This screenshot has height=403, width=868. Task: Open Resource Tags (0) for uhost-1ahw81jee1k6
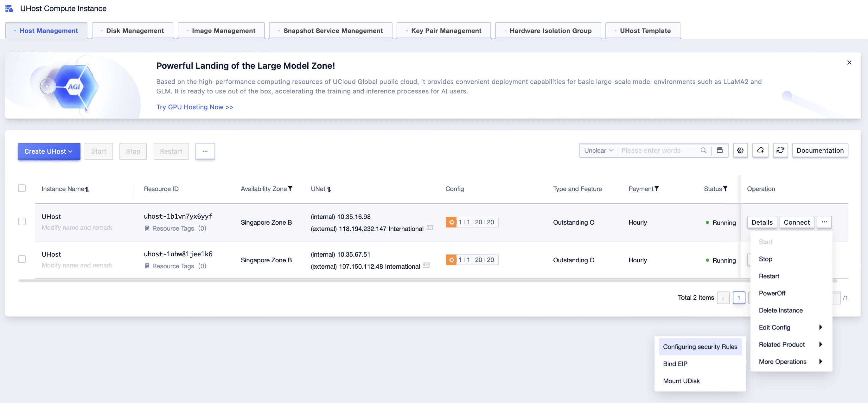pyautogui.click(x=179, y=266)
